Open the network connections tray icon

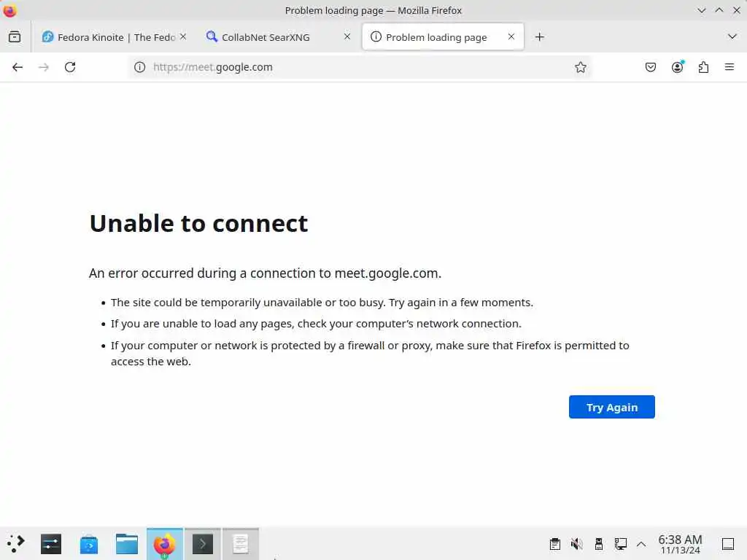620,544
